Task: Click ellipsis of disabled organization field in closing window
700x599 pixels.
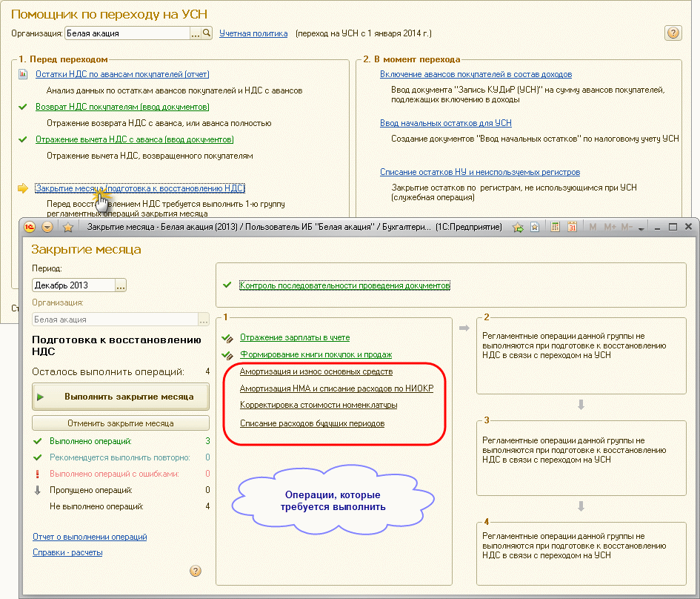Action: 204,320
